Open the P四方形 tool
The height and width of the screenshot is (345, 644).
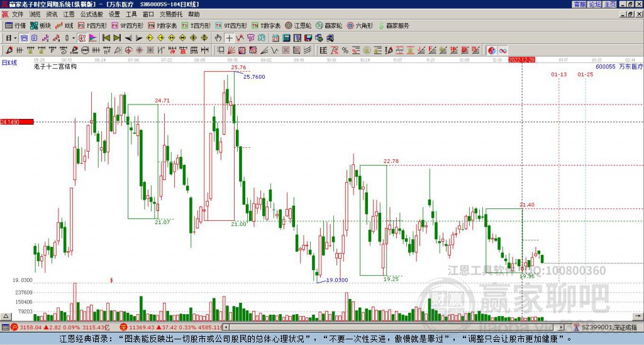coord(92,25)
